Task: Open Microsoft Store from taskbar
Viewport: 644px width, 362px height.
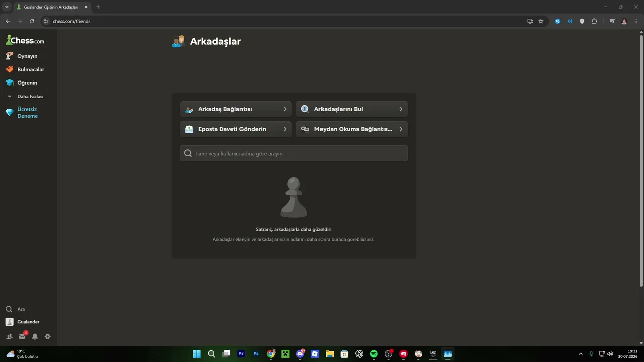Action: [344, 354]
